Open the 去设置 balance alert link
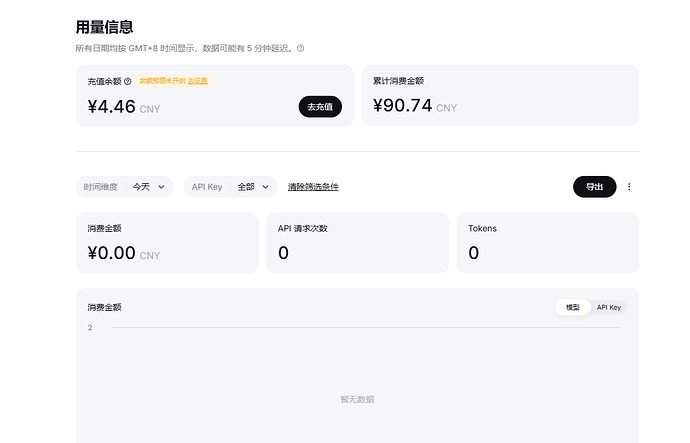Screen dimensions: 690x443 (x=198, y=81)
